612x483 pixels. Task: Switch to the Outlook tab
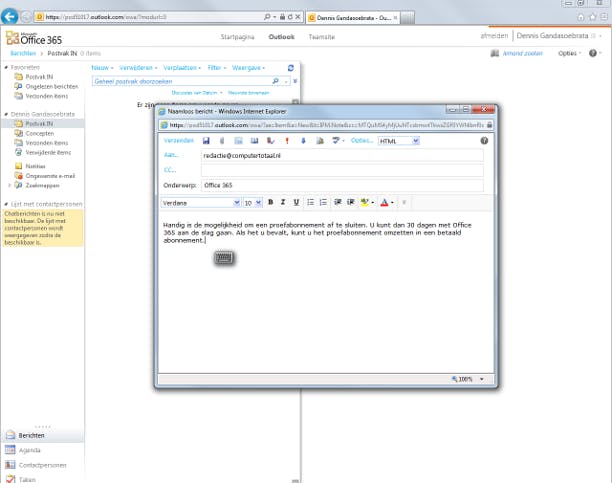coord(281,37)
